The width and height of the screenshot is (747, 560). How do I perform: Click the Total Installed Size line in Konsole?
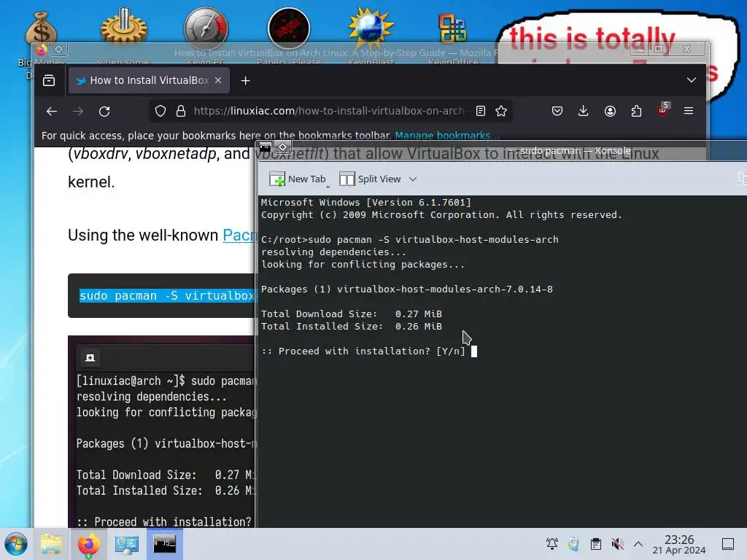click(352, 327)
